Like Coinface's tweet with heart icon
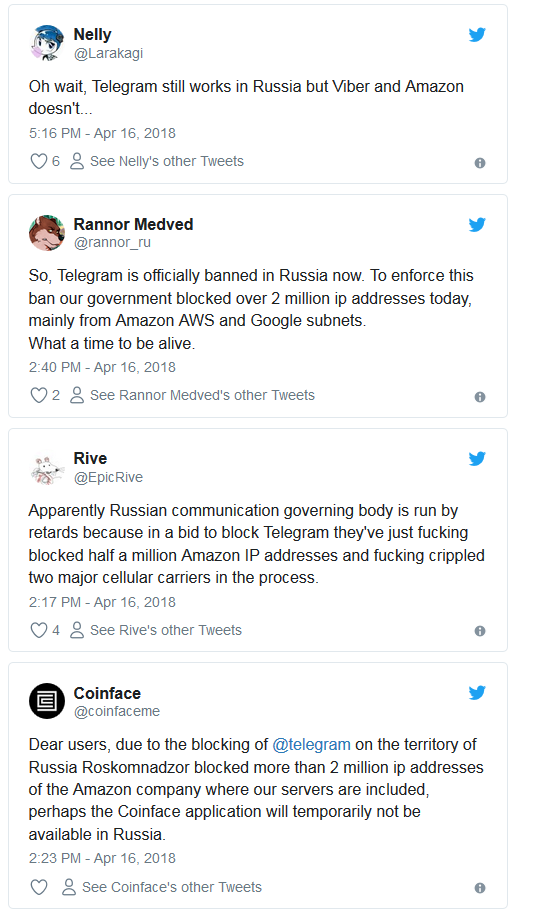Viewport: 541px width, 921px height. [x=38, y=887]
